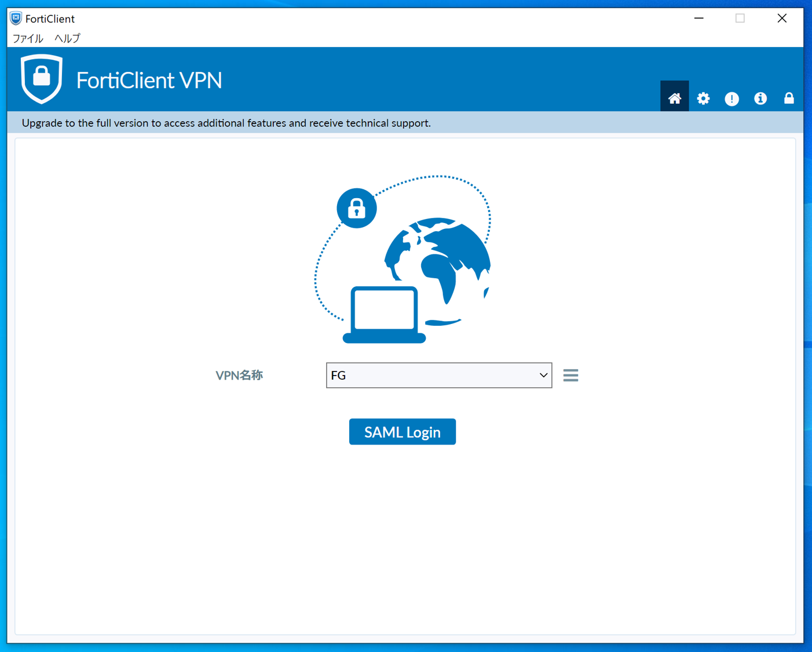This screenshot has width=812, height=652.
Task: Click the lock icon in header toolbar
Action: coord(789,98)
